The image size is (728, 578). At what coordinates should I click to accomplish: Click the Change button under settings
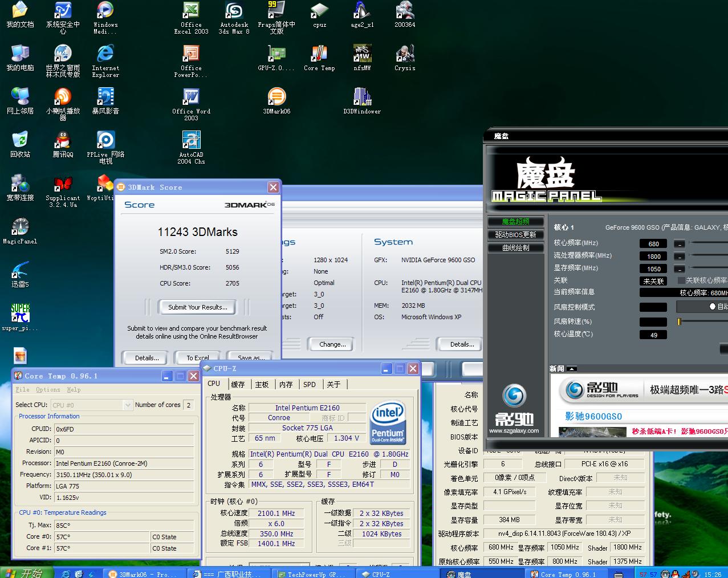pyautogui.click(x=332, y=344)
